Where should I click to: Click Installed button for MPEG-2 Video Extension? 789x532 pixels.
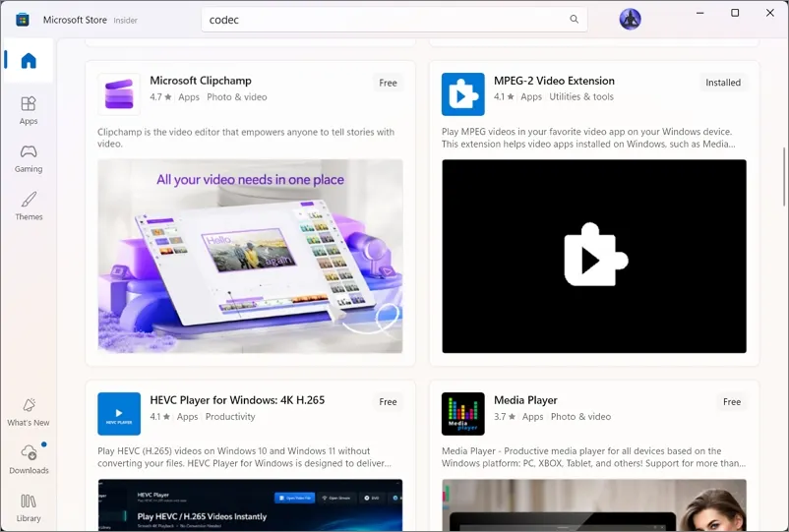click(722, 83)
